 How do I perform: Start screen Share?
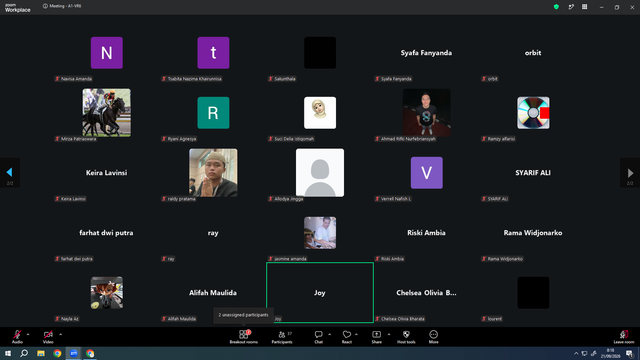coord(376,337)
